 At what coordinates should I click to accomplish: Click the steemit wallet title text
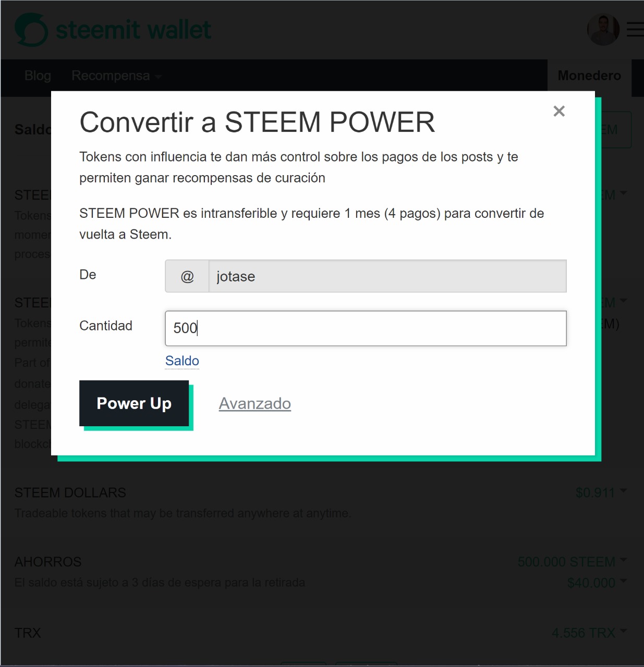click(x=133, y=30)
